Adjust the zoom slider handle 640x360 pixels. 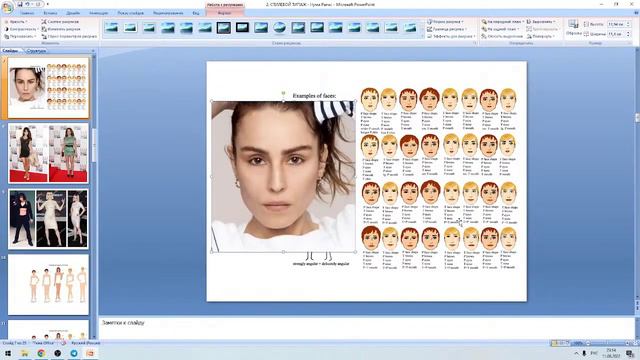point(607,343)
